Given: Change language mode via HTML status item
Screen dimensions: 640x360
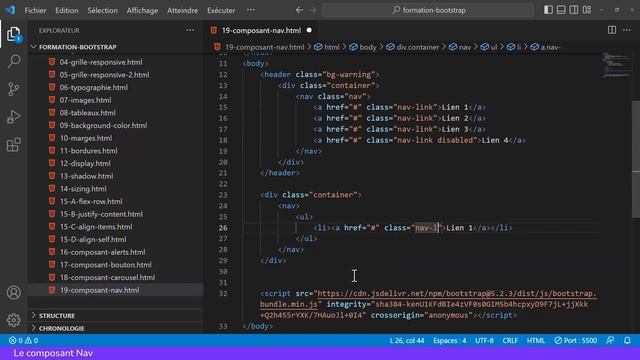Looking at the screenshot, I should click(x=536, y=340).
